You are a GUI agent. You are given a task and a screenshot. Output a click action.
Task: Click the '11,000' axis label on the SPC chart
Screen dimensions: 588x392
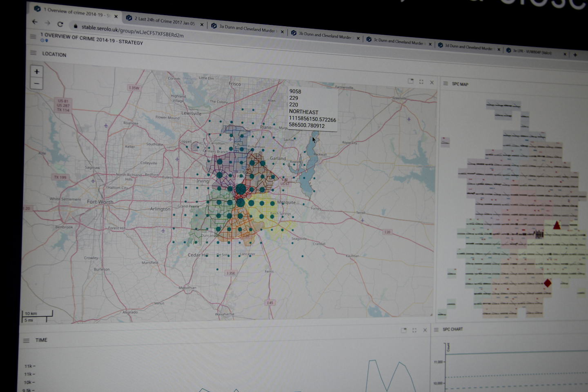click(x=438, y=362)
